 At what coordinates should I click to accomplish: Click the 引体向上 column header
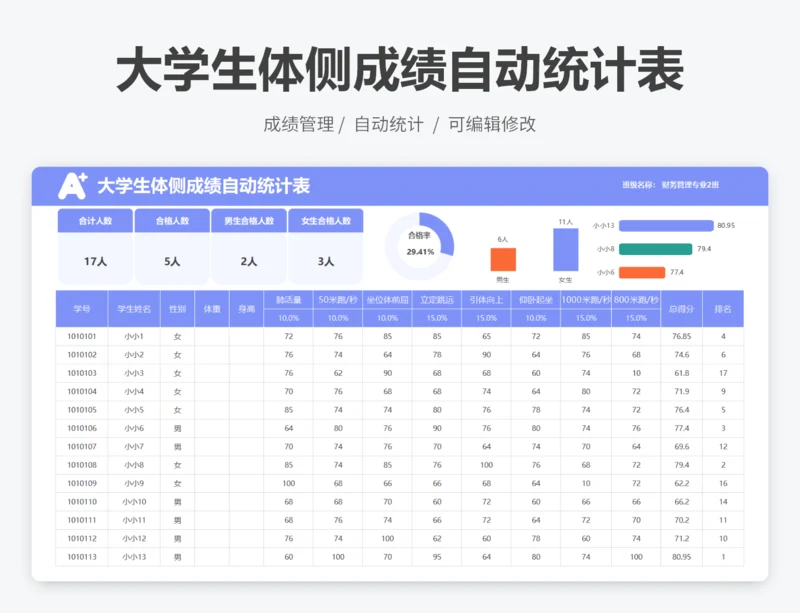(x=486, y=300)
